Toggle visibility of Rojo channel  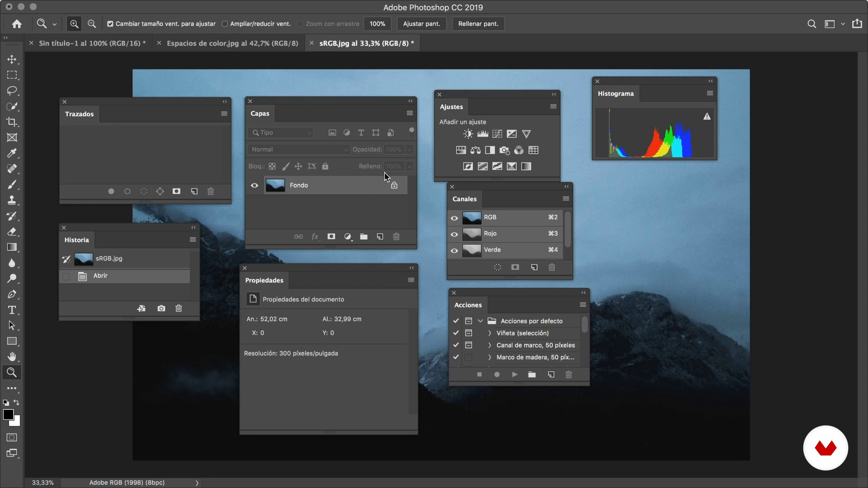pos(454,234)
